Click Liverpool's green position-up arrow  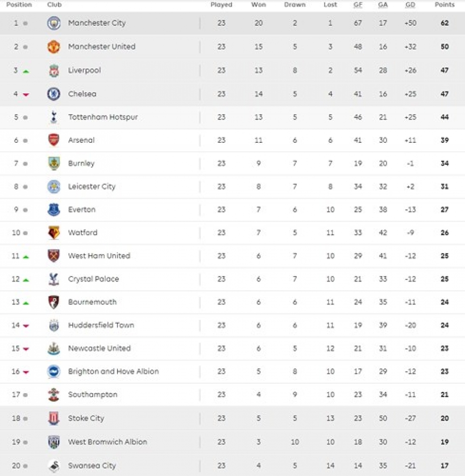click(x=26, y=71)
